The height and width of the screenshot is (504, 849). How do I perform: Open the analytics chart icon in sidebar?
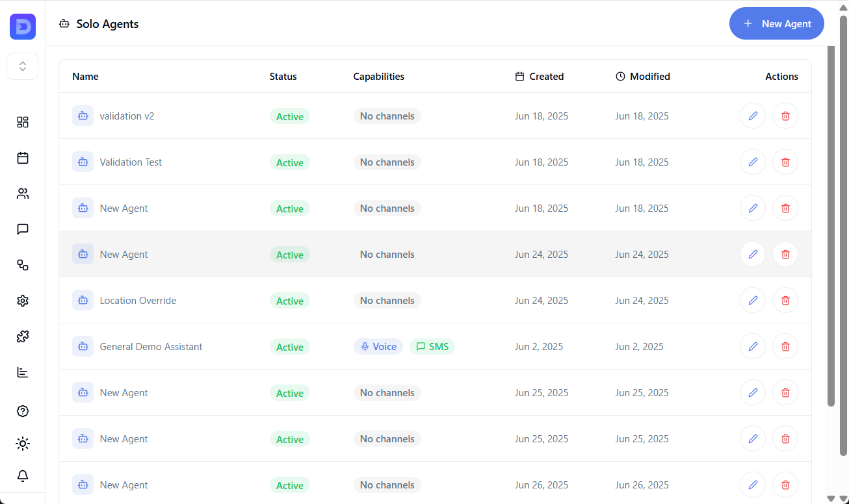point(23,372)
